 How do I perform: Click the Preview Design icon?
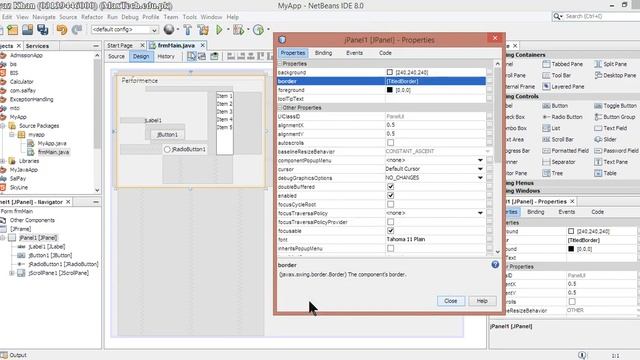click(214, 56)
